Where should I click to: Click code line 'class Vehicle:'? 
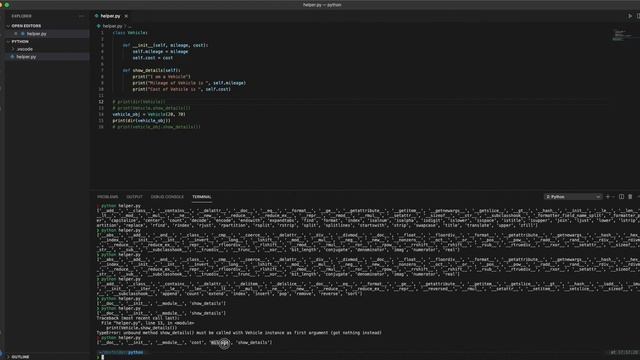point(130,33)
